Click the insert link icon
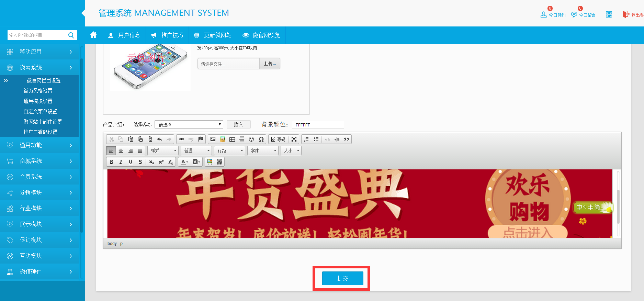Screen dimensions: 644x301 click(x=181, y=139)
